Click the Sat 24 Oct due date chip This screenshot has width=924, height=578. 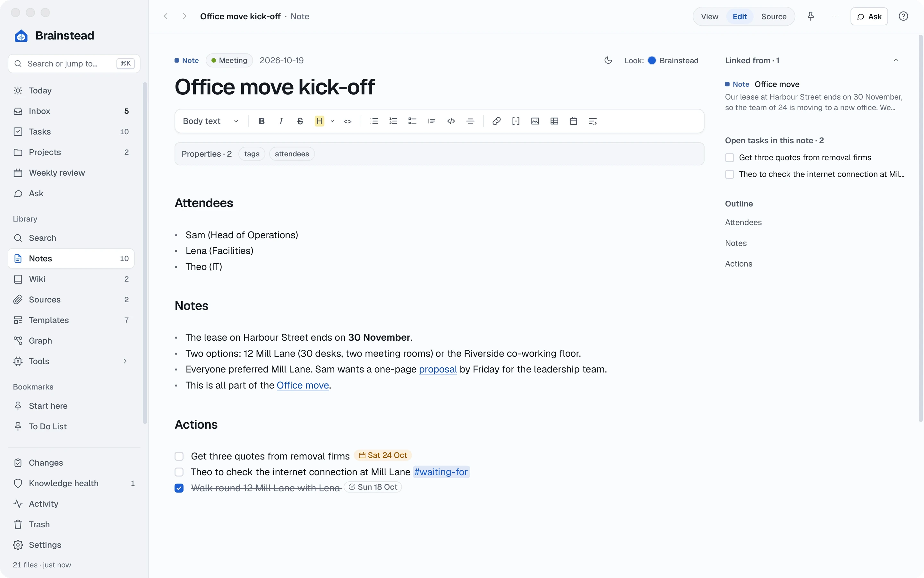click(382, 455)
